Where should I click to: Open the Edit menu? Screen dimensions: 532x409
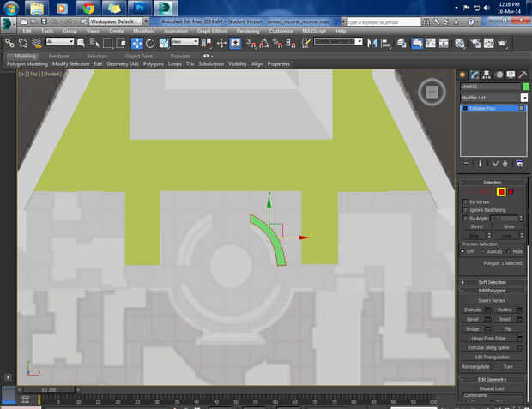27,31
